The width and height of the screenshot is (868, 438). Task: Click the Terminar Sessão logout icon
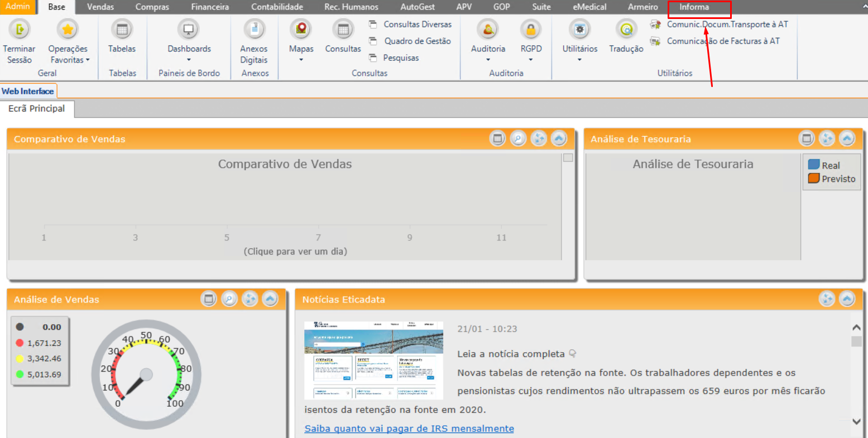20,30
